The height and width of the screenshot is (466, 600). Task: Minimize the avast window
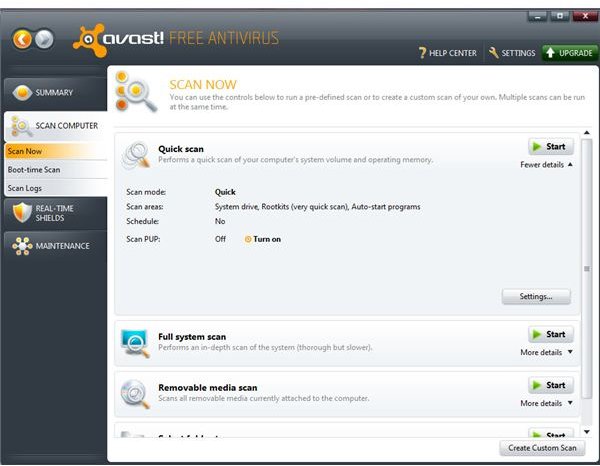[537, 16]
